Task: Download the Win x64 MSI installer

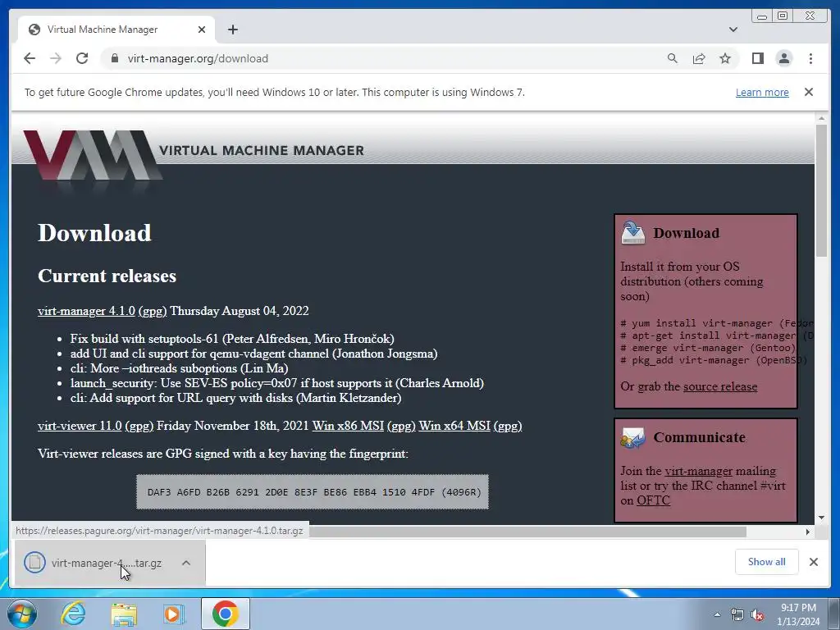Action: tap(454, 426)
